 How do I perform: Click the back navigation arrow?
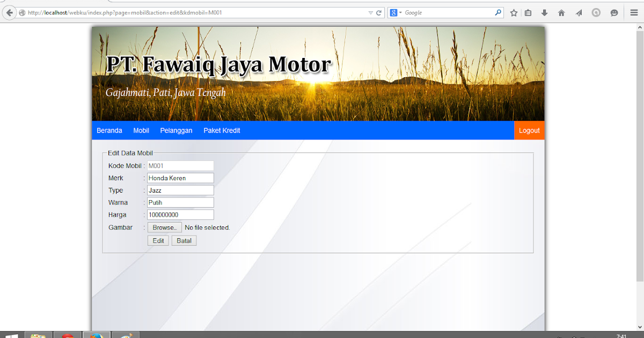pos(9,12)
